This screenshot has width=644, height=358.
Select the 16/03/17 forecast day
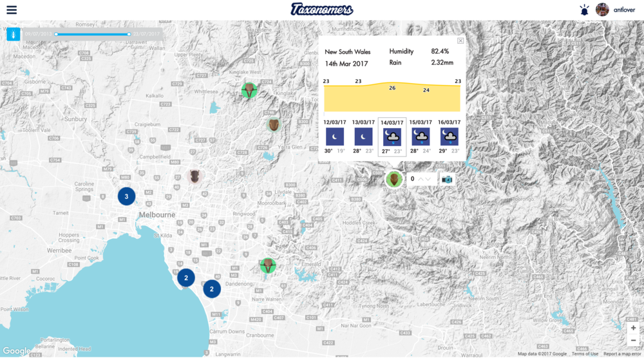pyautogui.click(x=449, y=137)
